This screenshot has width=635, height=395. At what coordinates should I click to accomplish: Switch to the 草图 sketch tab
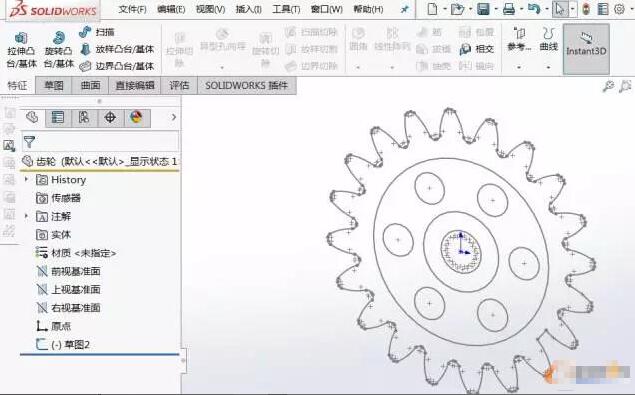pyautogui.click(x=54, y=85)
